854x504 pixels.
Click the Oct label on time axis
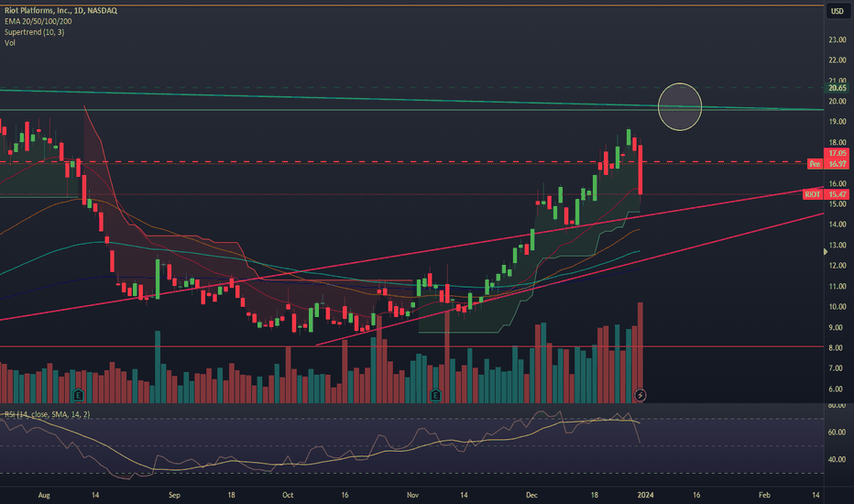click(288, 495)
